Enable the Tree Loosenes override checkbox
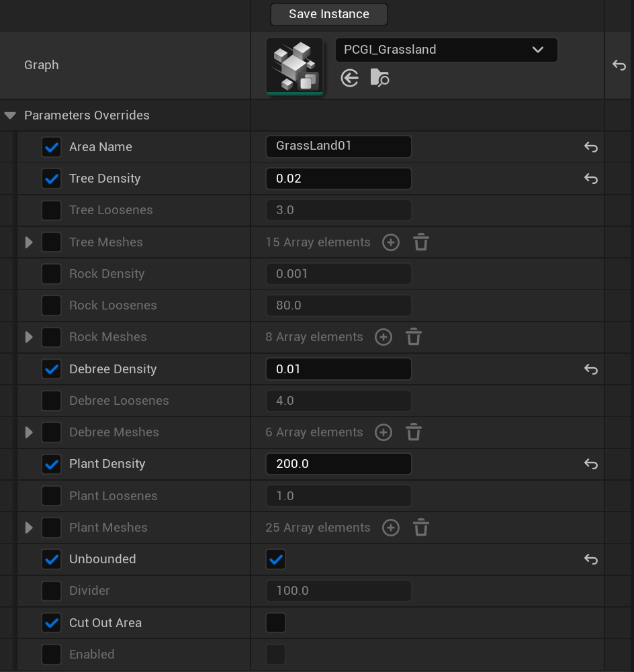634x672 pixels. [52, 210]
